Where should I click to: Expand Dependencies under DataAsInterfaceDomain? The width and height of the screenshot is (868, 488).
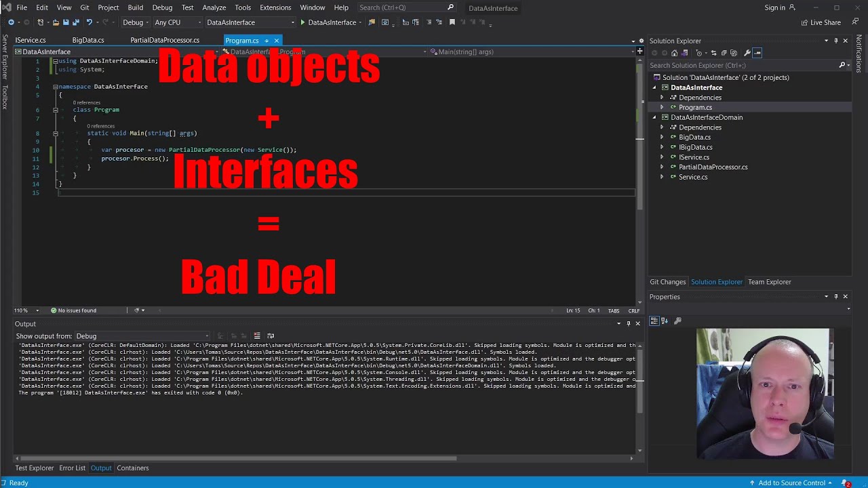(x=663, y=127)
